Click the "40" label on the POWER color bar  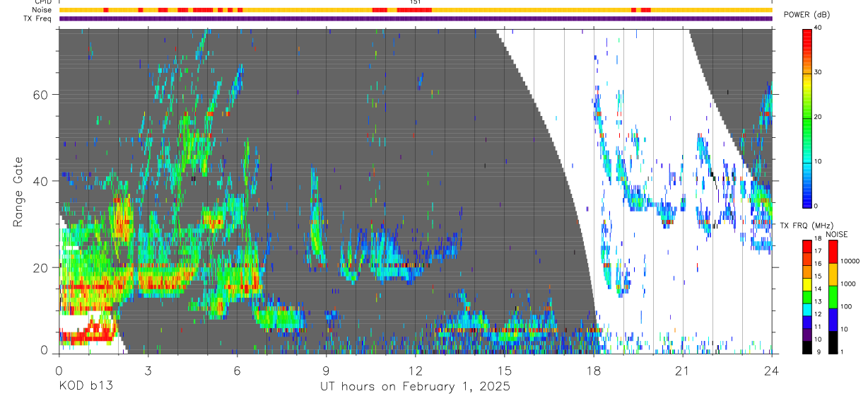(819, 28)
